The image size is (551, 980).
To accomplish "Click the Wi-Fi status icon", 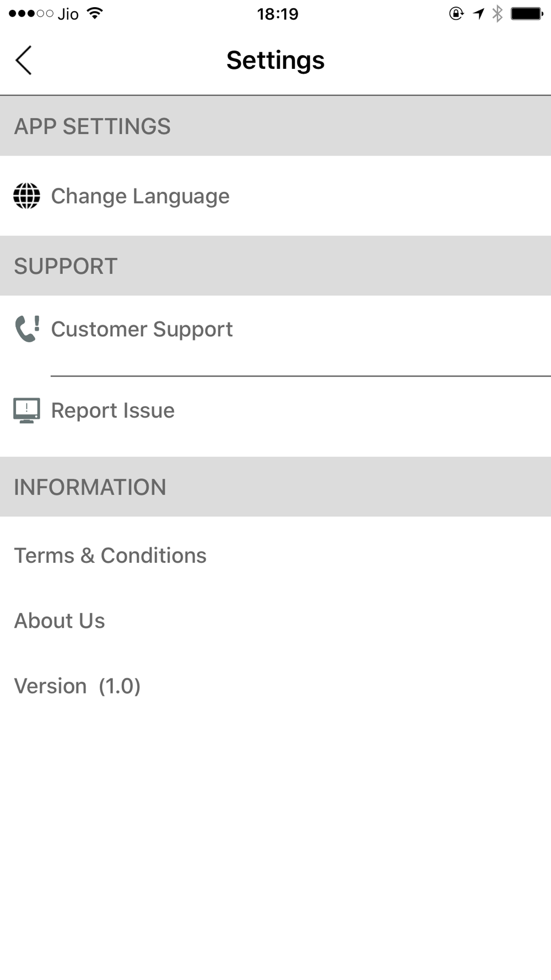I will coord(95,13).
